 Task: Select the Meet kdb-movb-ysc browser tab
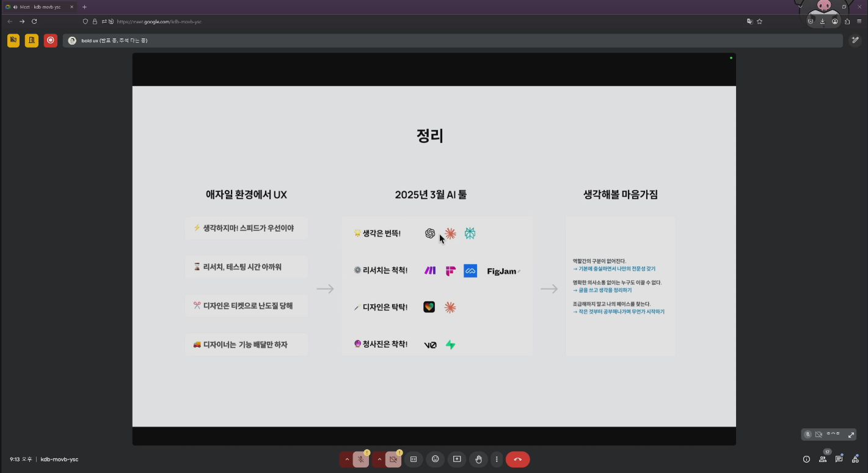click(40, 7)
